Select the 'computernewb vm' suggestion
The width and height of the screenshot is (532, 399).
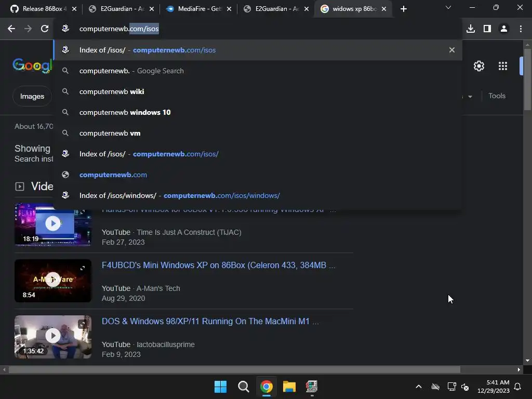(258, 133)
